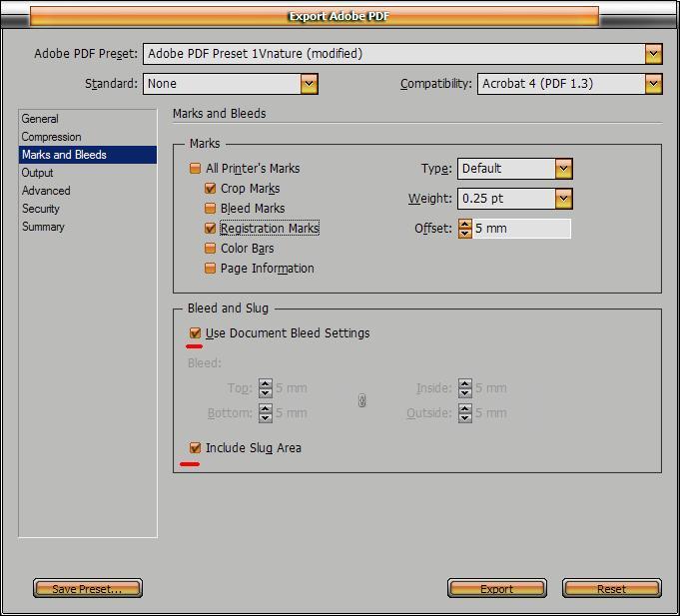
Task: Click the Outside bleed stepper
Action: [465, 413]
